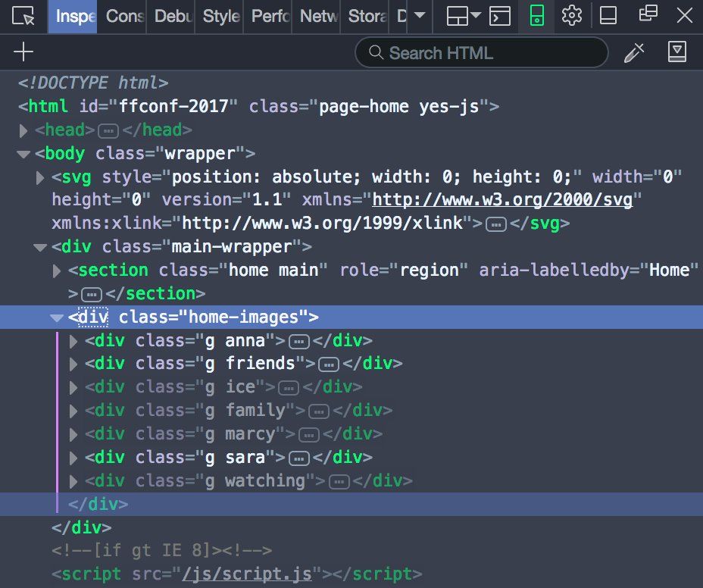Open the frame selector layout icon
This screenshot has width=703, height=588.
click(x=458, y=16)
